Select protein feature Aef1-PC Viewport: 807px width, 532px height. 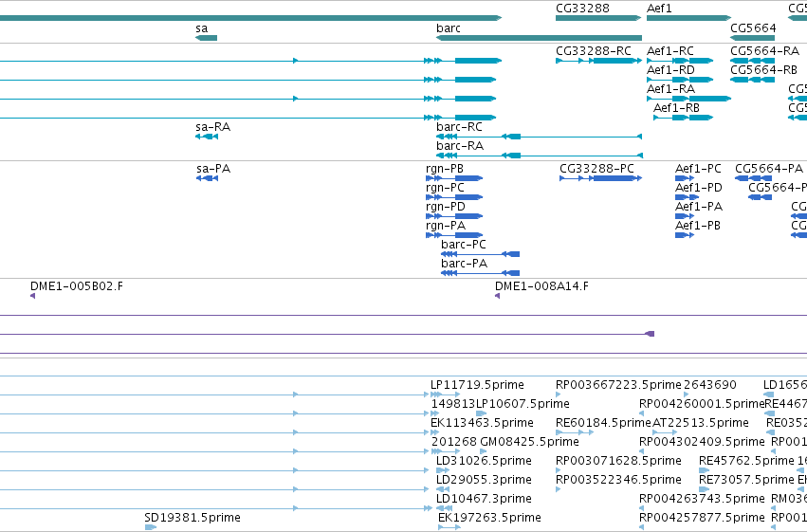click(685, 178)
